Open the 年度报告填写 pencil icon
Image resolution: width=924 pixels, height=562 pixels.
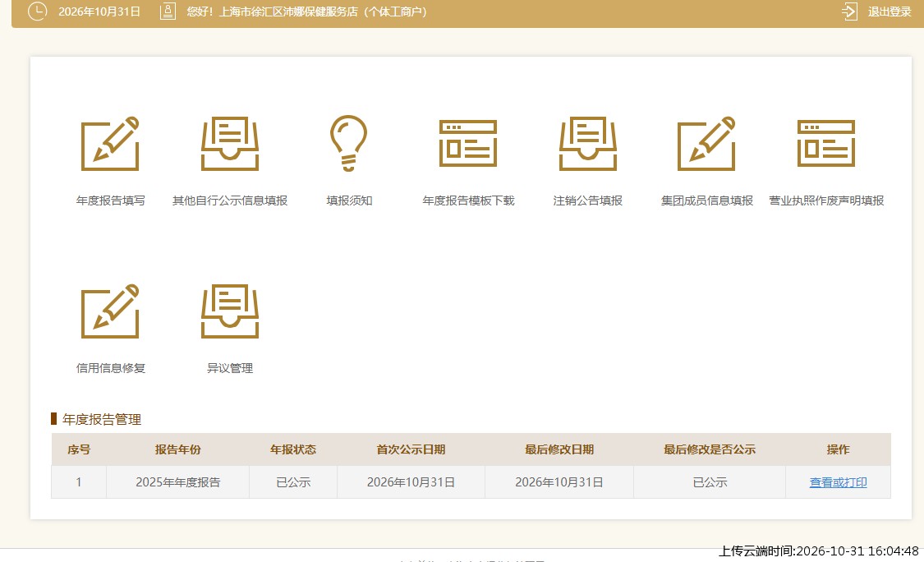coord(110,143)
